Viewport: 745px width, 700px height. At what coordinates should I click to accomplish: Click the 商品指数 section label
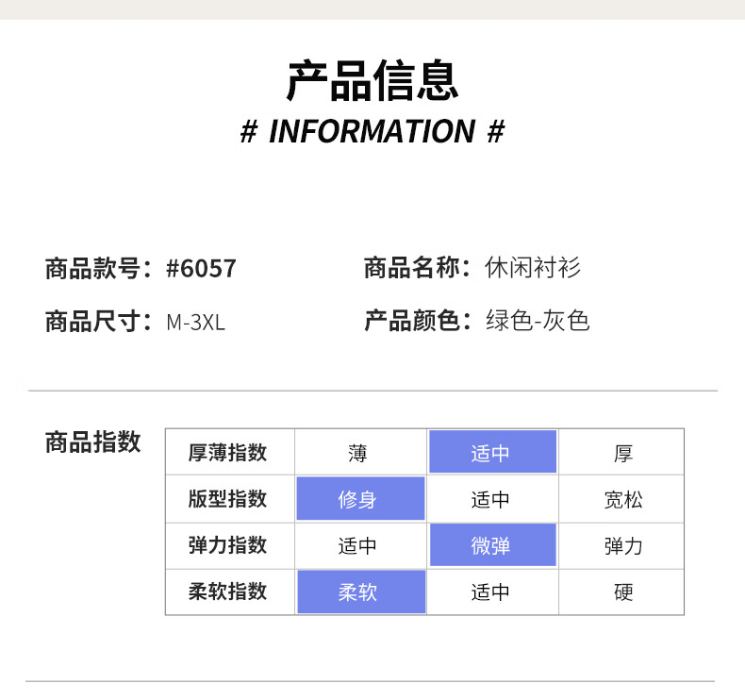pyautogui.click(x=92, y=442)
